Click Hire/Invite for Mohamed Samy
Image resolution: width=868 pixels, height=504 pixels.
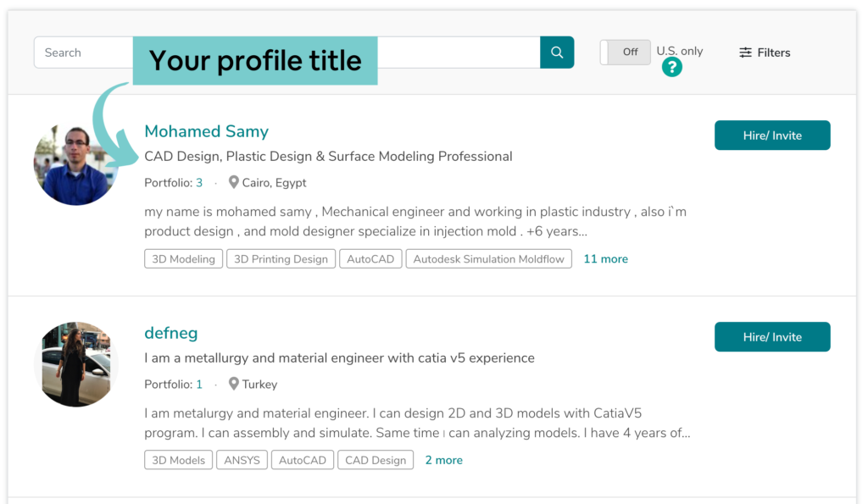click(x=771, y=135)
